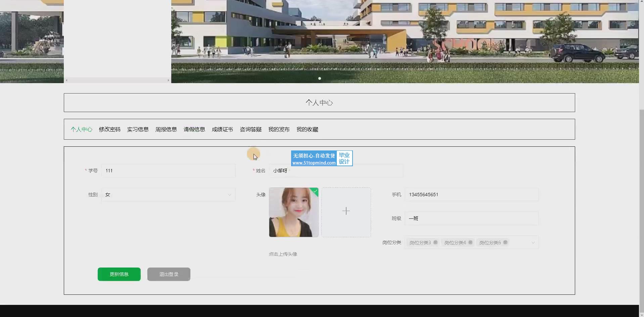
Task: Click the 手机 input field
Action: pyautogui.click(x=472, y=194)
